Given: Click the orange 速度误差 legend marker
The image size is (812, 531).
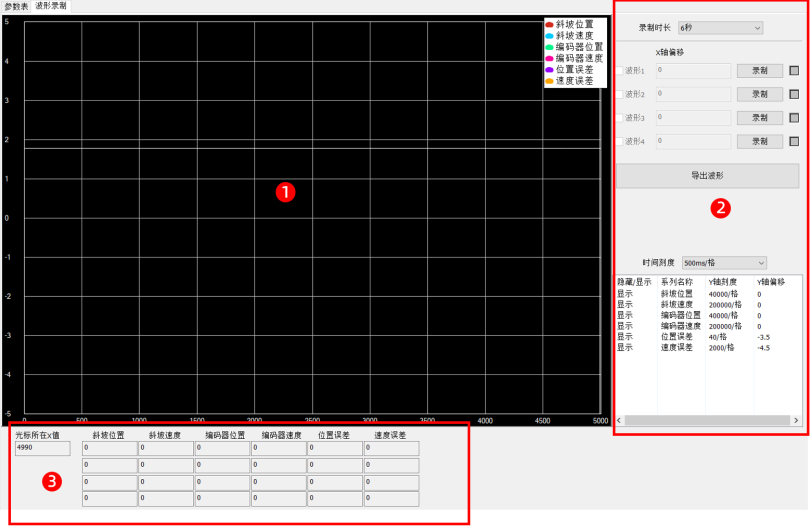Looking at the screenshot, I should pos(549,81).
